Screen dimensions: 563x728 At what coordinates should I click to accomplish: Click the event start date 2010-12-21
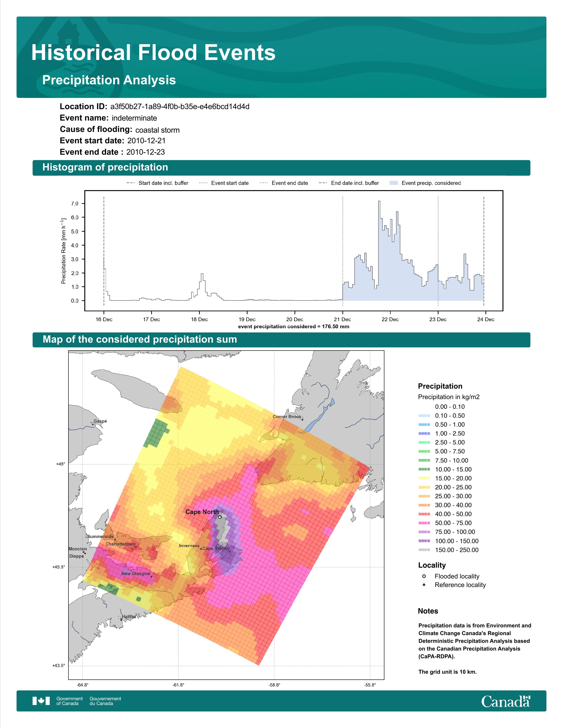click(146, 141)
